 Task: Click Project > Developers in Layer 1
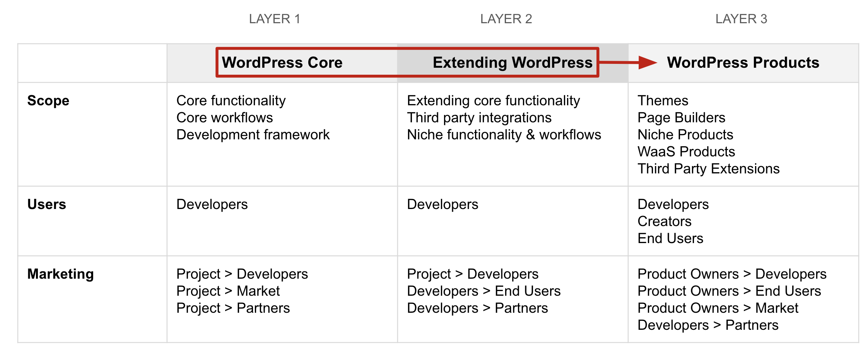[x=242, y=274]
